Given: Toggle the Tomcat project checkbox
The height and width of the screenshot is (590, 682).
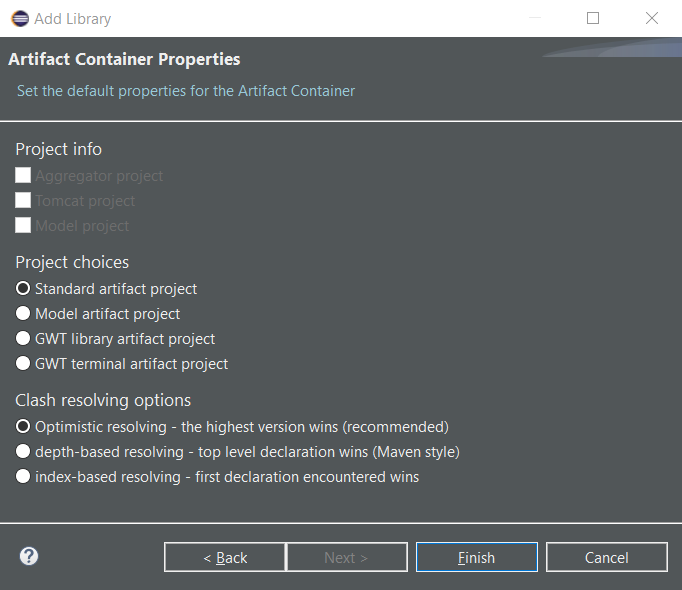Looking at the screenshot, I should tap(23, 200).
